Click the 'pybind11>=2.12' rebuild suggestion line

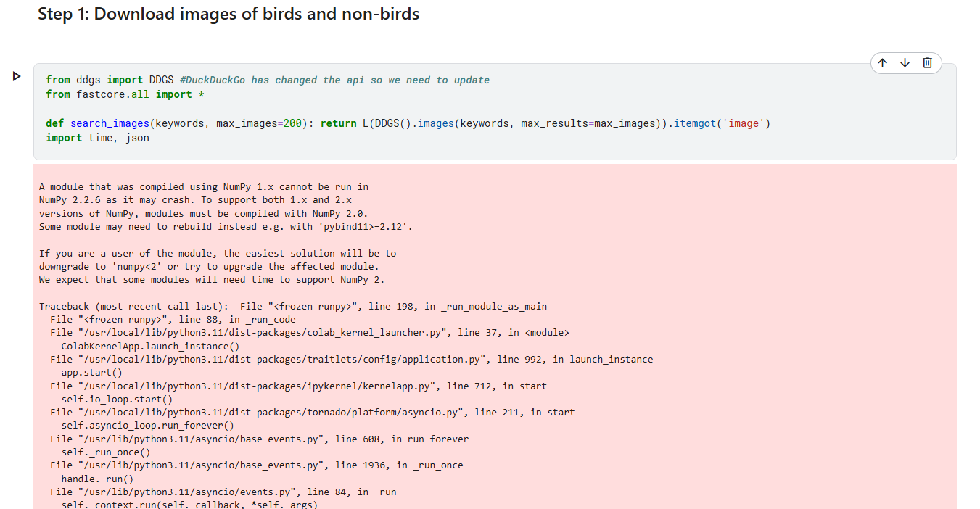pos(226,226)
